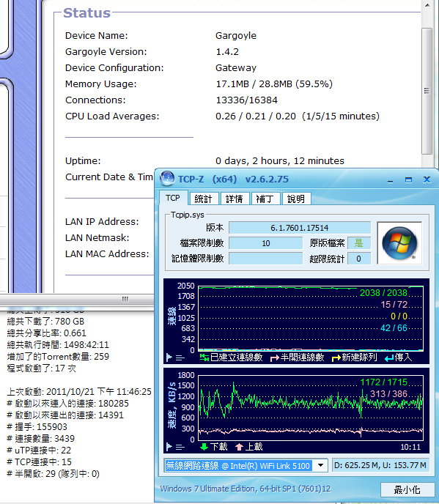Screen dimensions: 439x504
Task: Select the WiFi Link 5100 adapter combo box
Action: click(246, 465)
